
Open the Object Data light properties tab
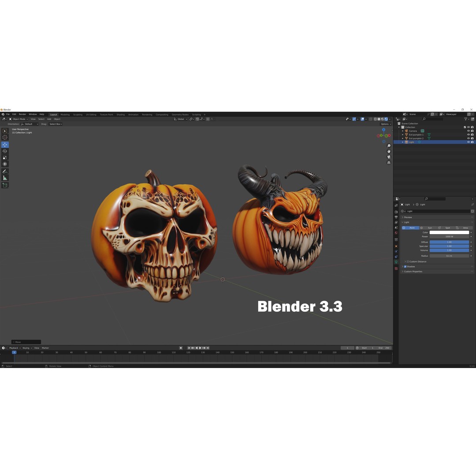[x=396, y=262]
